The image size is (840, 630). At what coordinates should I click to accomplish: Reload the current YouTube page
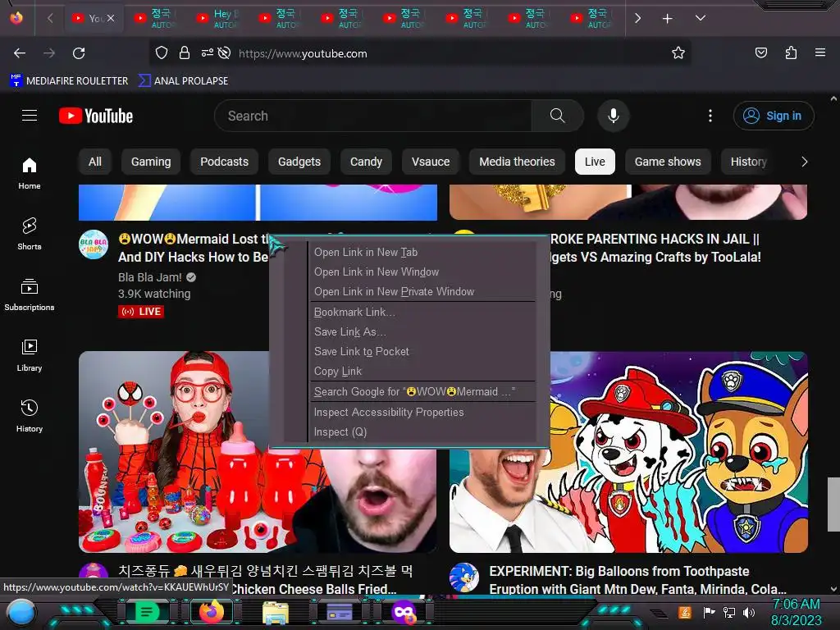tap(79, 53)
